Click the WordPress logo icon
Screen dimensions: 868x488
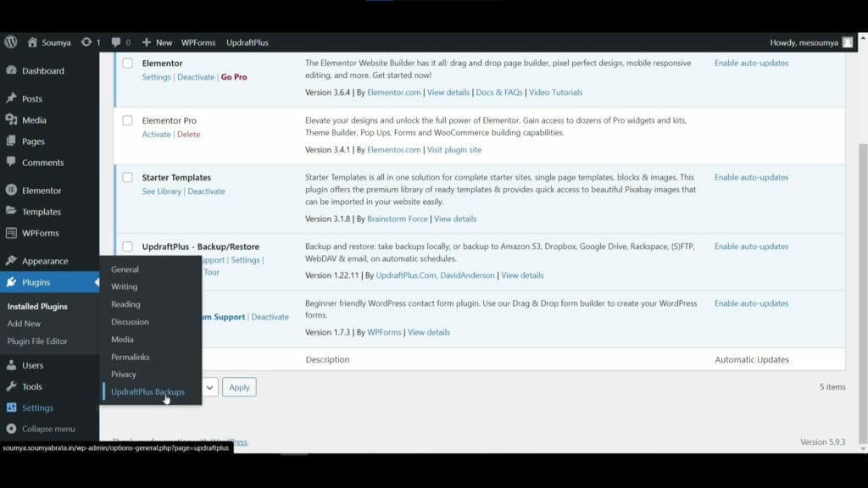pyautogui.click(x=10, y=42)
